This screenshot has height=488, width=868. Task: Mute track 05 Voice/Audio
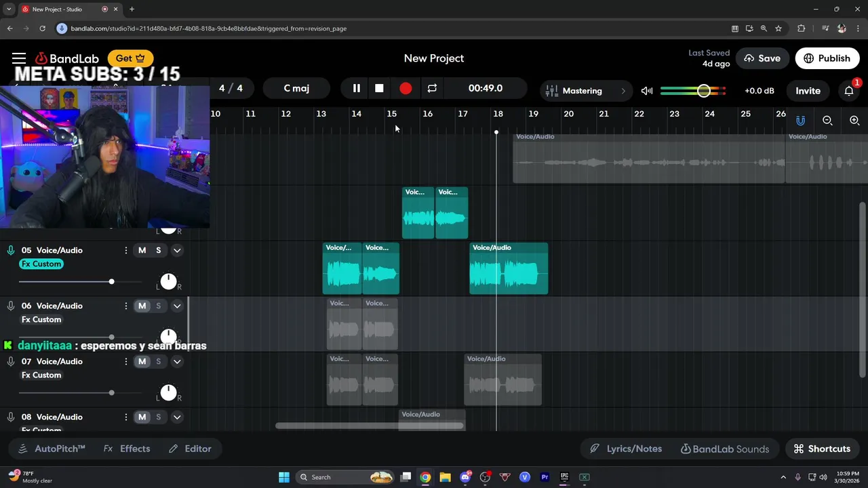142,250
